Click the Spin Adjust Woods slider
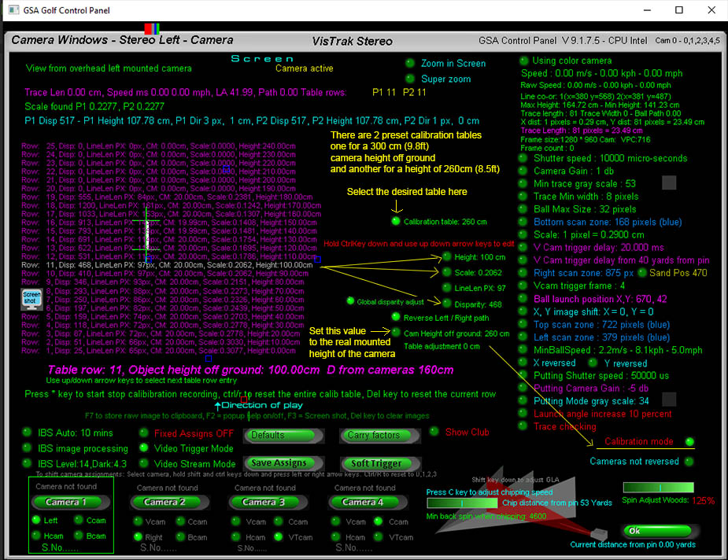Viewport: 728px width, 560px height. pos(659,487)
